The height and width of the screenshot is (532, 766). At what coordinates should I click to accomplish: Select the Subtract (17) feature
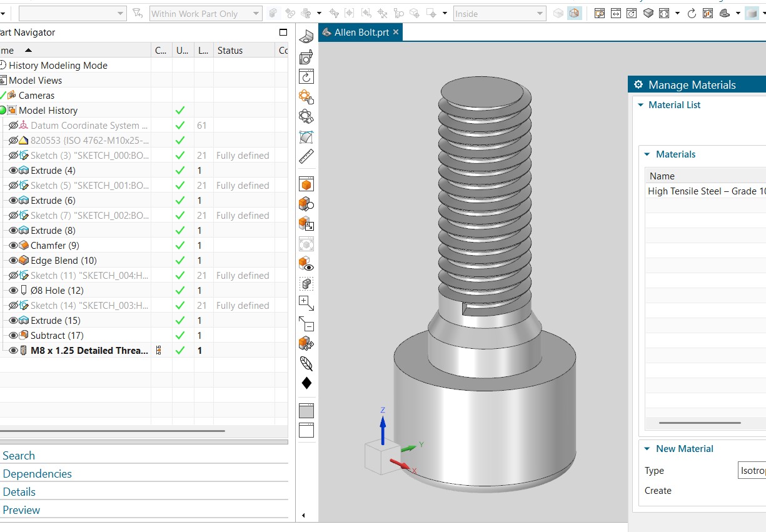[x=57, y=336]
